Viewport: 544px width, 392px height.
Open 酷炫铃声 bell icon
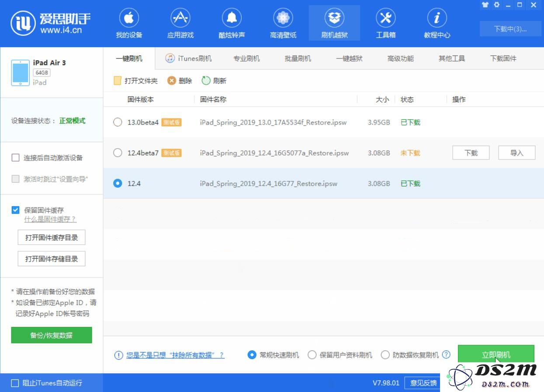coord(232,18)
